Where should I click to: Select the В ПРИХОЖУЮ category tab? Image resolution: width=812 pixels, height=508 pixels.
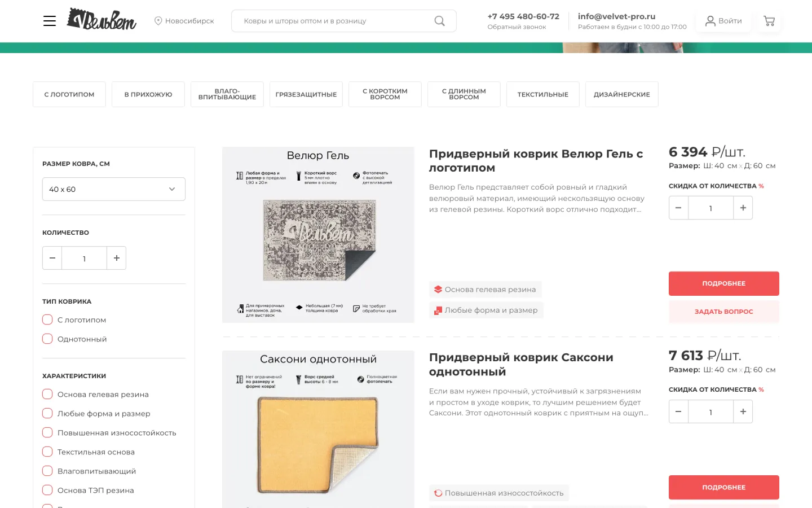coord(148,94)
